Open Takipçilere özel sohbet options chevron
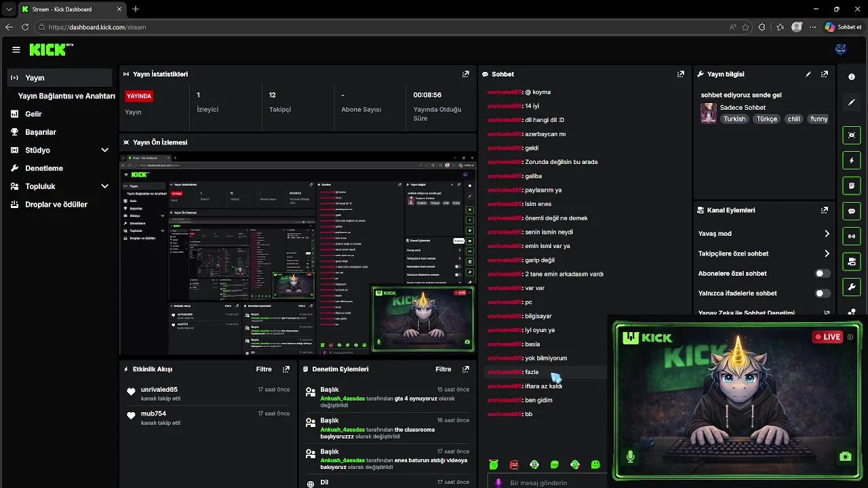The width and height of the screenshot is (868, 488). pos(827,253)
